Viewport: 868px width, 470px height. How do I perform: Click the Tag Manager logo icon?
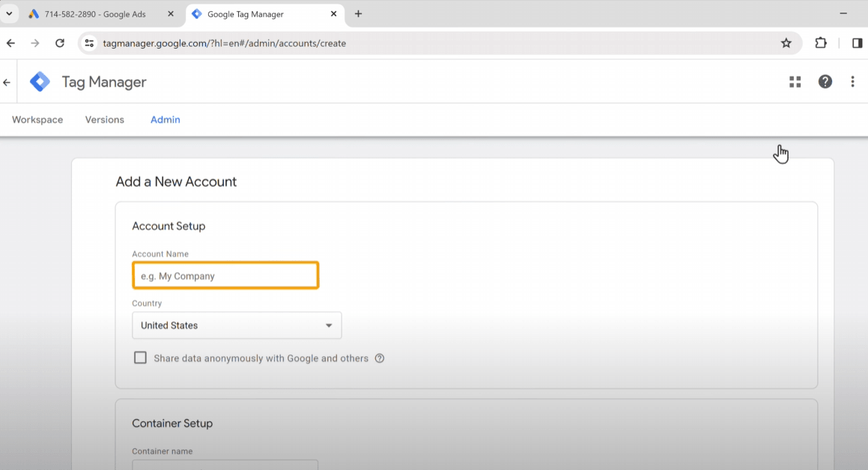(40, 82)
